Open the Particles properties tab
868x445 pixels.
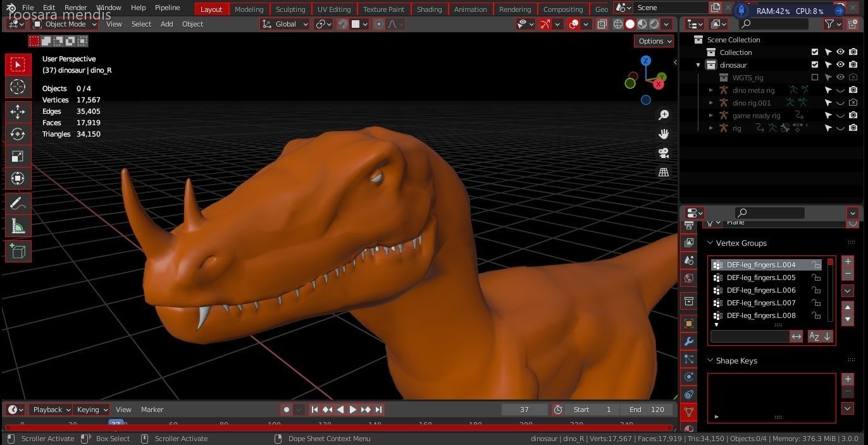pyautogui.click(x=689, y=359)
